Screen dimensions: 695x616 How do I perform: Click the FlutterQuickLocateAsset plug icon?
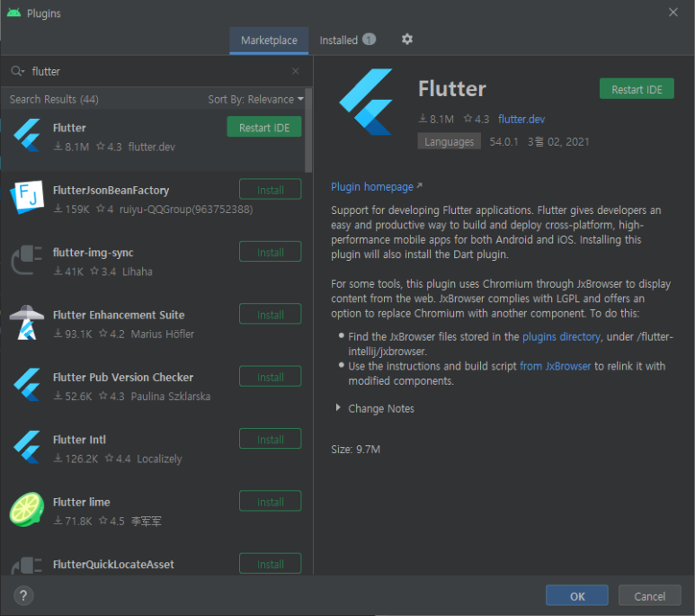coord(27,566)
